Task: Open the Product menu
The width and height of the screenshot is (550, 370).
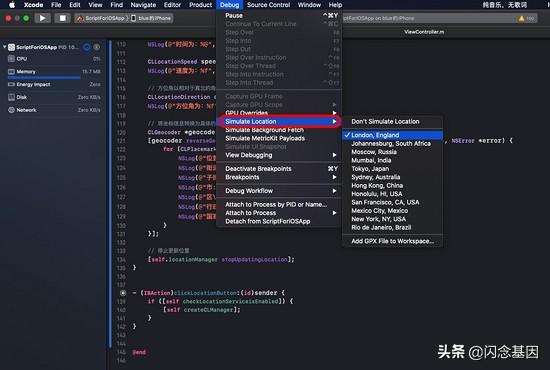Action: click(x=200, y=5)
